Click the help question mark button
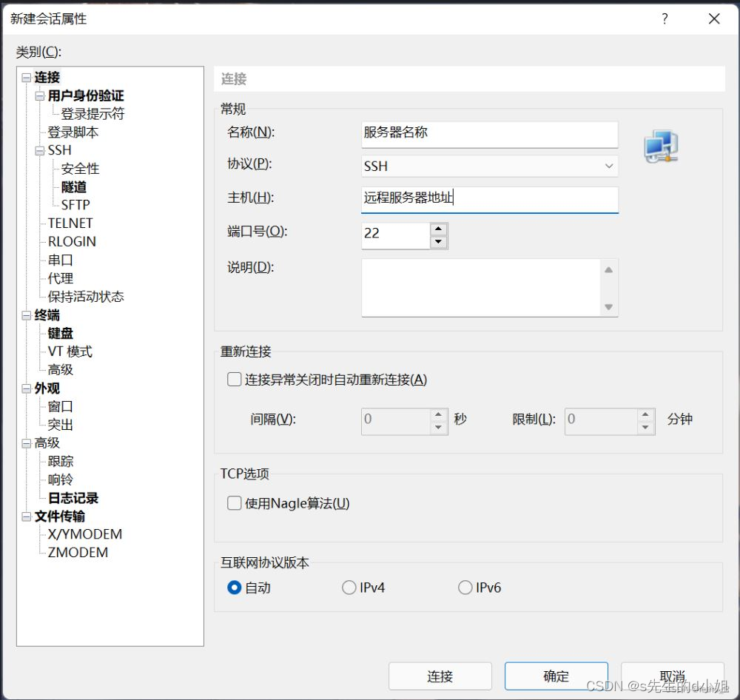Viewport: 740px width, 700px height. (x=665, y=19)
